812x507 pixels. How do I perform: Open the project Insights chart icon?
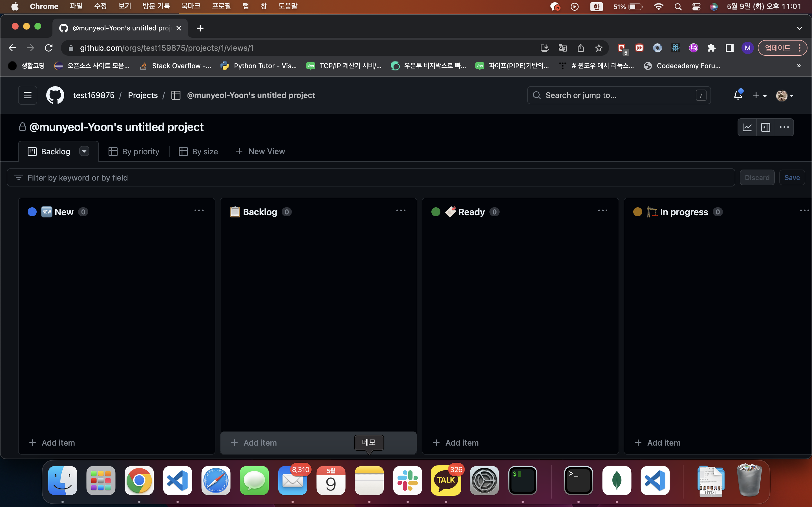[747, 127]
